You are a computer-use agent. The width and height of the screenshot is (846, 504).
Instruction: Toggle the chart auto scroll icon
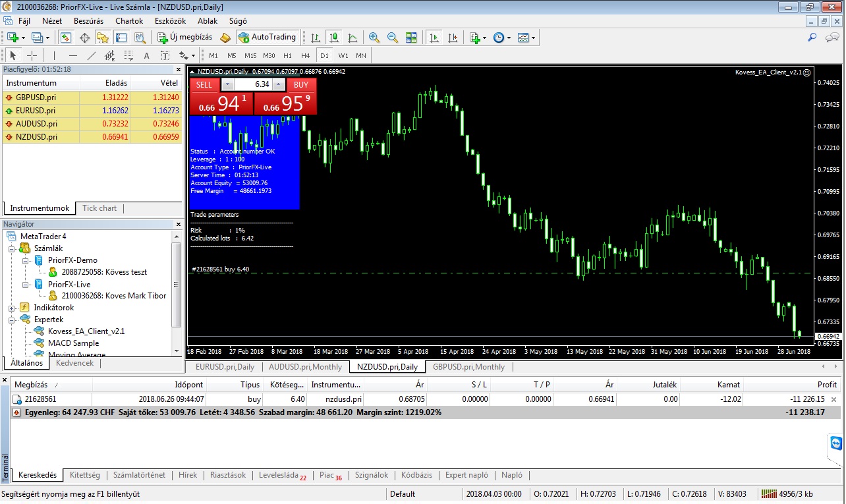[x=434, y=38]
